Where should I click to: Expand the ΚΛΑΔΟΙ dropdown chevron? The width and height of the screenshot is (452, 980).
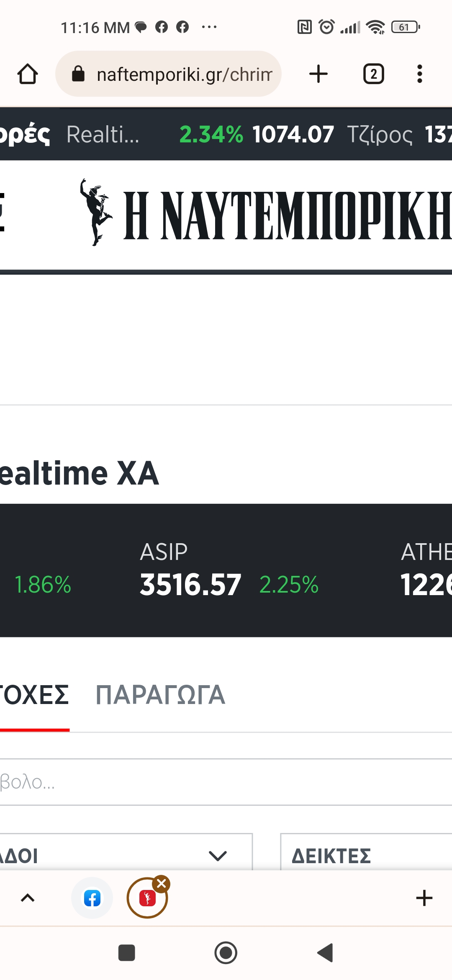click(x=218, y=856)
